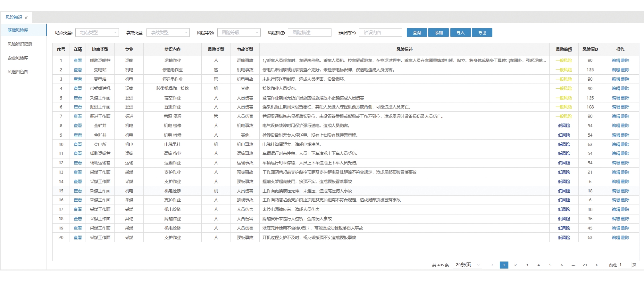Select 风险辨识记录 in sidebar
Viewport: 644px width, 282px height.
pyautogui.click(x=20, y=44)
